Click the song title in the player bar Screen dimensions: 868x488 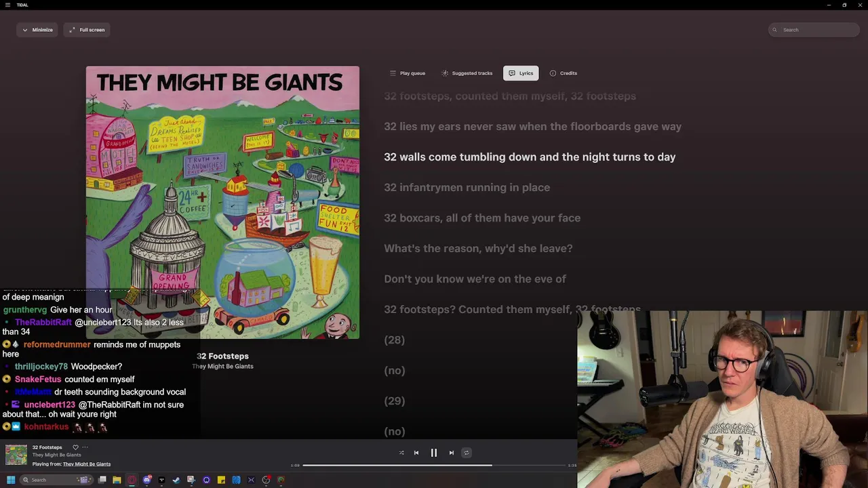(x=47, y=447)
